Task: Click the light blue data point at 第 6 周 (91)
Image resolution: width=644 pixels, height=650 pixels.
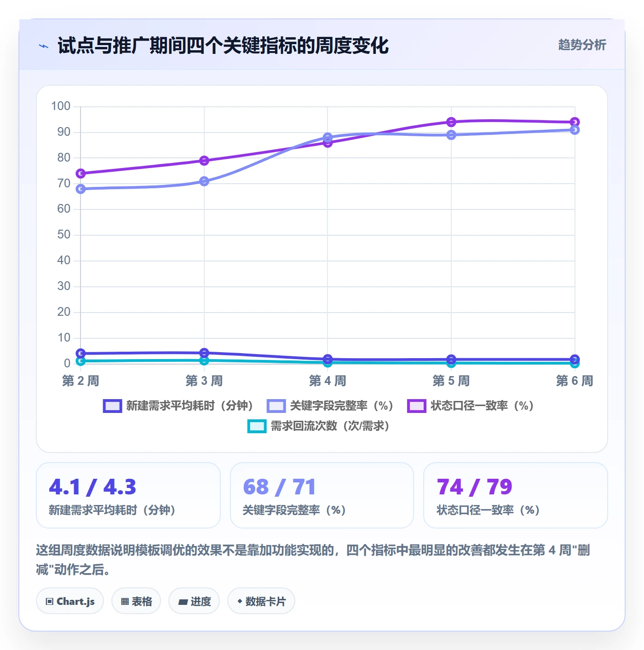Action: click(x=575, y=130)
